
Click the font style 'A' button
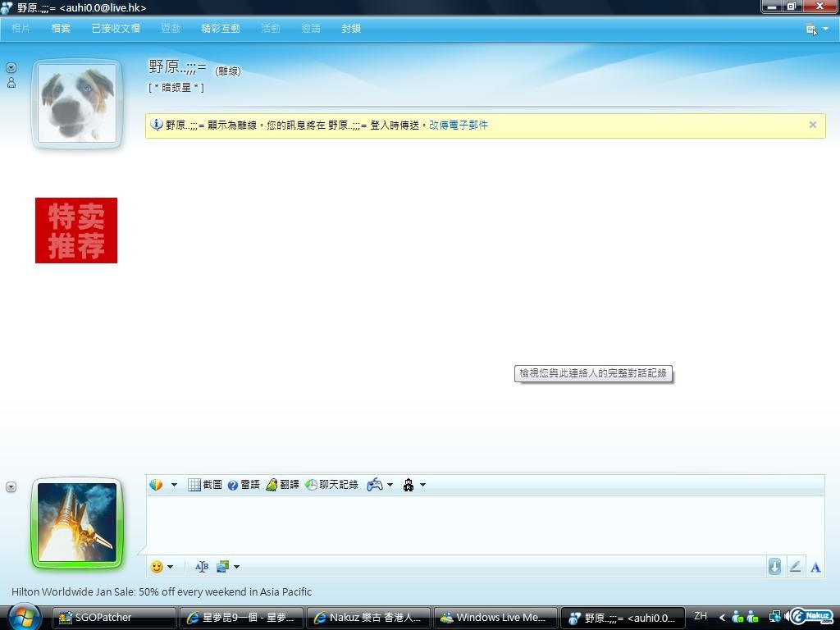(x=815, y=567)
